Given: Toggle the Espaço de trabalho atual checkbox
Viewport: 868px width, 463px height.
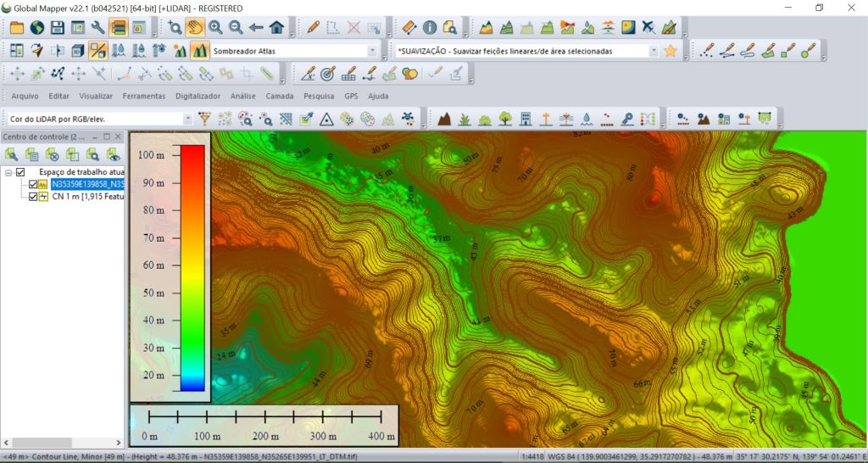Looking at the screenshot, I should pyautogui.click(x=21, y=172).
